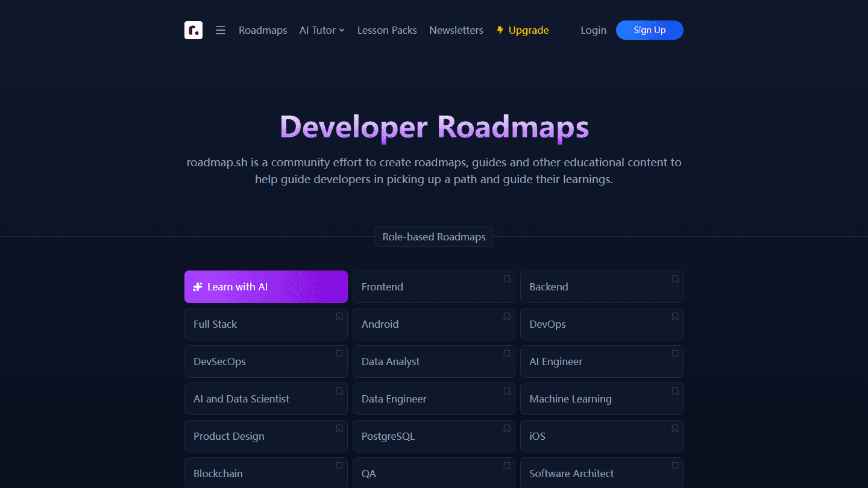Toggle bookmark on iOS card
The width and height of the screenshot is (868, 488).
[x=675, y=428]
